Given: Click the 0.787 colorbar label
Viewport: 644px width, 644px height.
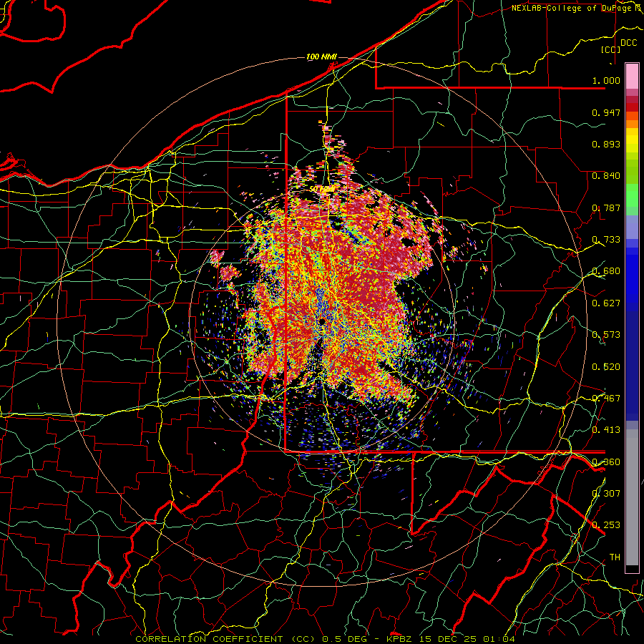Looking at the screenshot, I should coord(606,208).
